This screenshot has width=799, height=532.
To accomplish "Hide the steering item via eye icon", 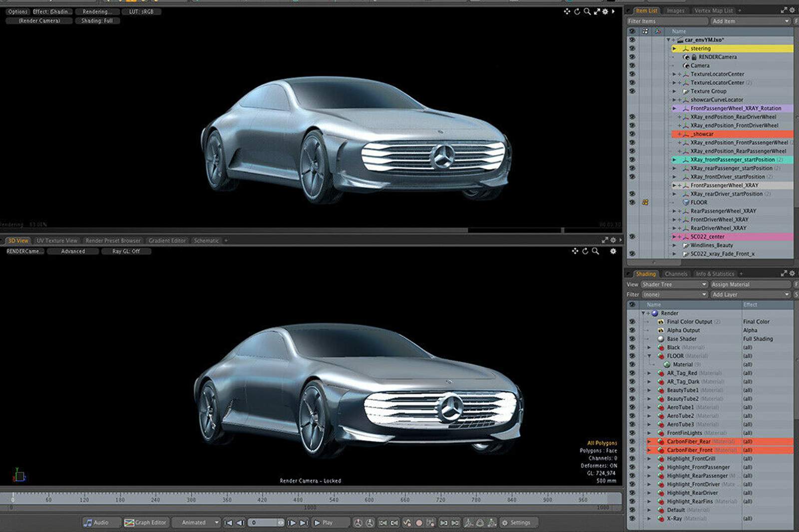I will [x=632, y=48].
